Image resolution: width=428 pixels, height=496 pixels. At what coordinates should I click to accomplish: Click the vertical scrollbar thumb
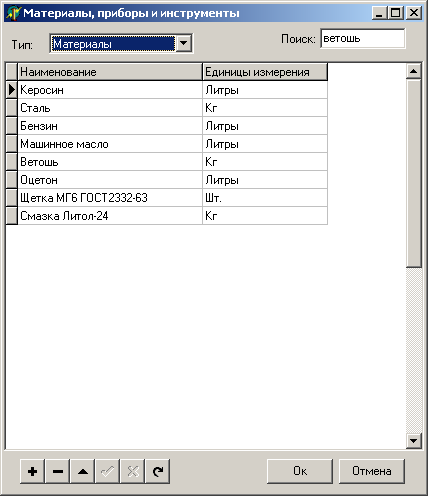click(414, 173)
